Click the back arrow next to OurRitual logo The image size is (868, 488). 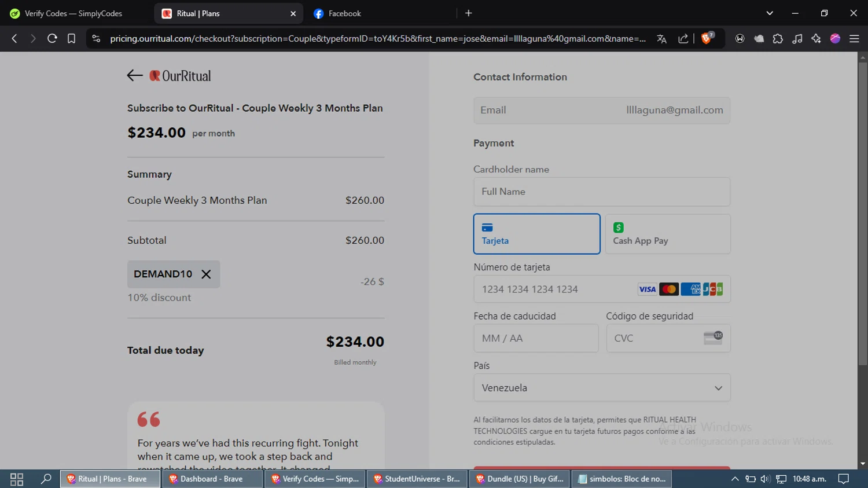tap(135, 75)
